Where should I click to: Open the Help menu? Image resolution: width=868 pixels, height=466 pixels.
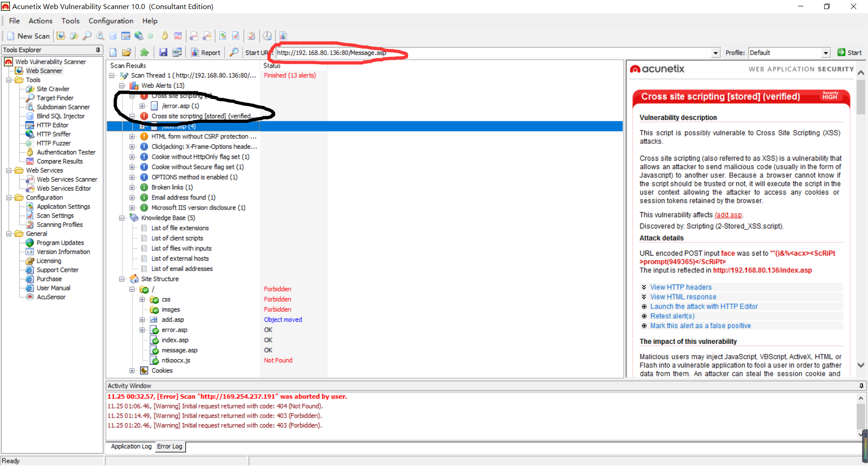(x=150, y=21)
